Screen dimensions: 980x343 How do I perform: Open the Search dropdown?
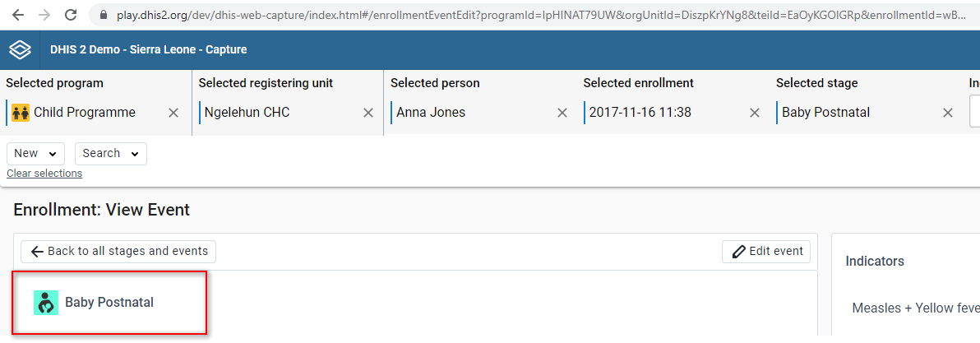pos(111,154)
